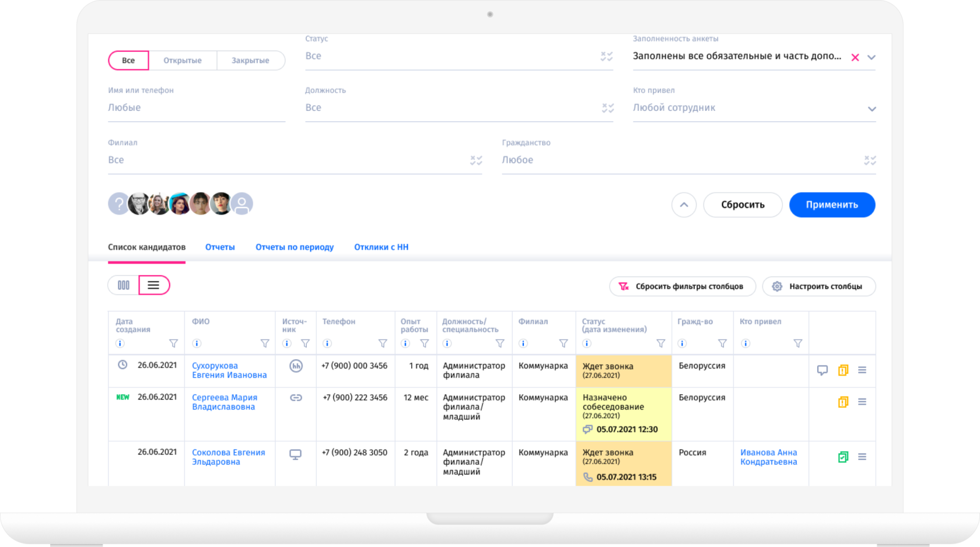
Task: Open filter for Гражд-во column
Action: pyautogui.click(x=722, y=343)
